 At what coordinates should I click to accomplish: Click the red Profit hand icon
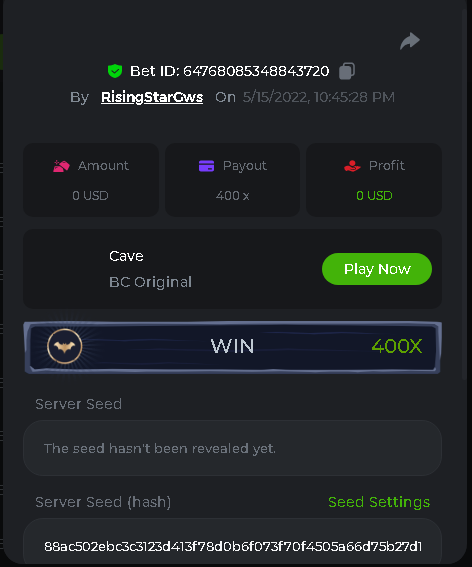pos(352,166)
